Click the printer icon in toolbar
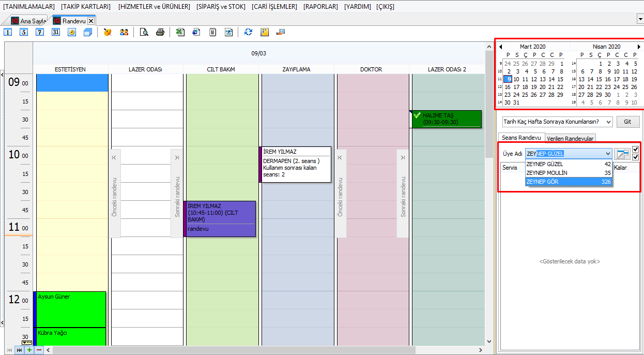 [x=160, y=32]
